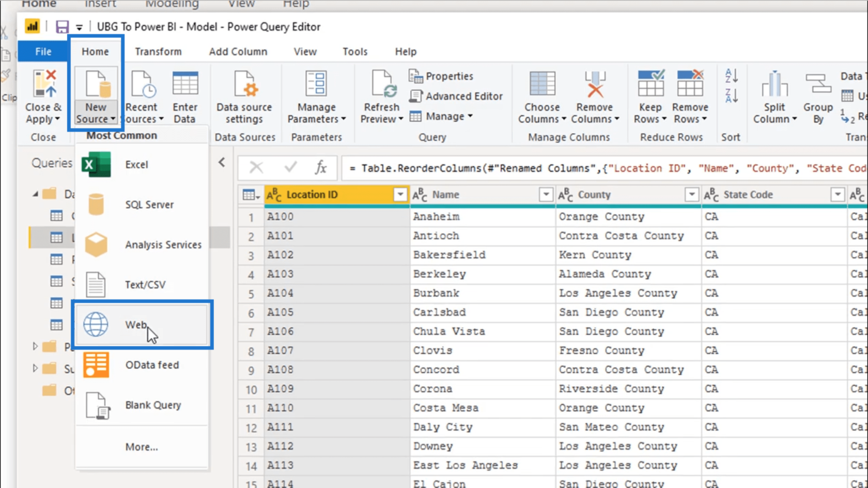Select Web data source

click(142, 325)
